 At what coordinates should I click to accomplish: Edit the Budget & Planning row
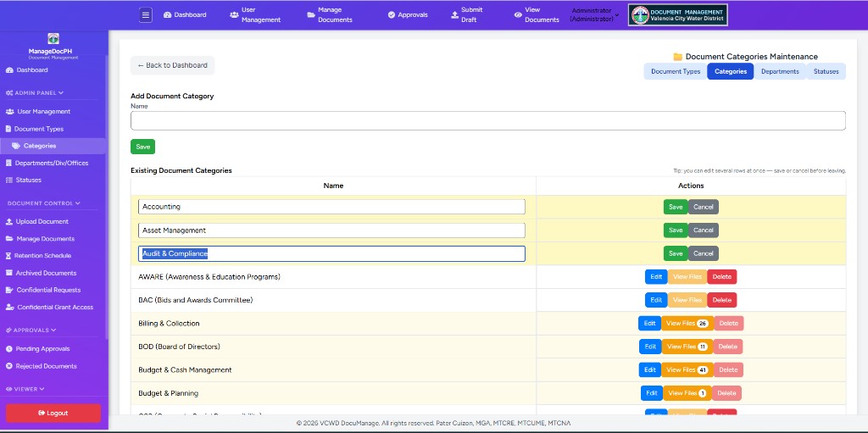point(652,393)
